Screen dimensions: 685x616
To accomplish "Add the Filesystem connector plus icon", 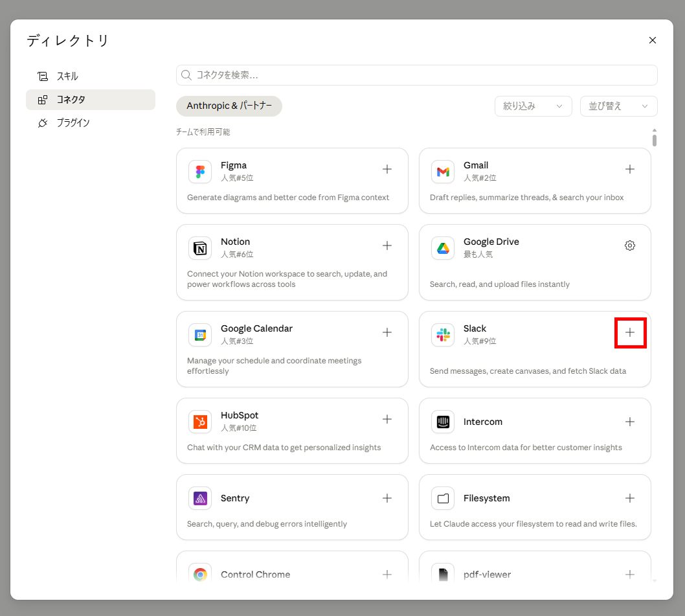I will point(629,498).
